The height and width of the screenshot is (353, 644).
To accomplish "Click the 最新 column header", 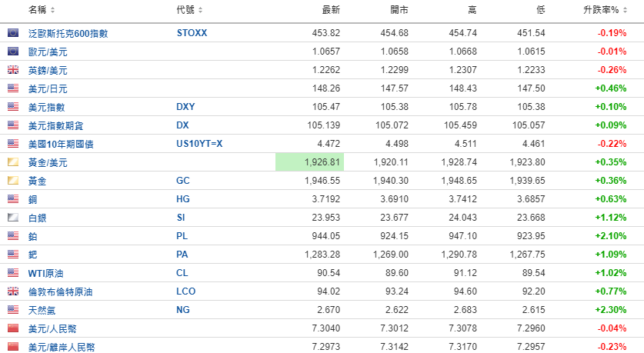I will [331, 10].
